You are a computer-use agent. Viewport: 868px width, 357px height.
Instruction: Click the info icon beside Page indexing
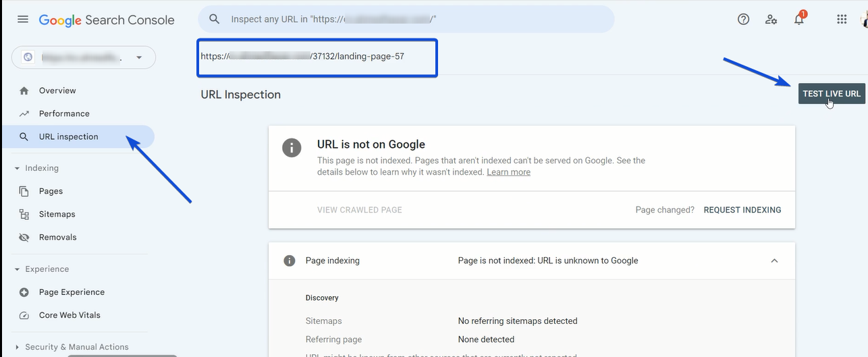tap(290, 260)
